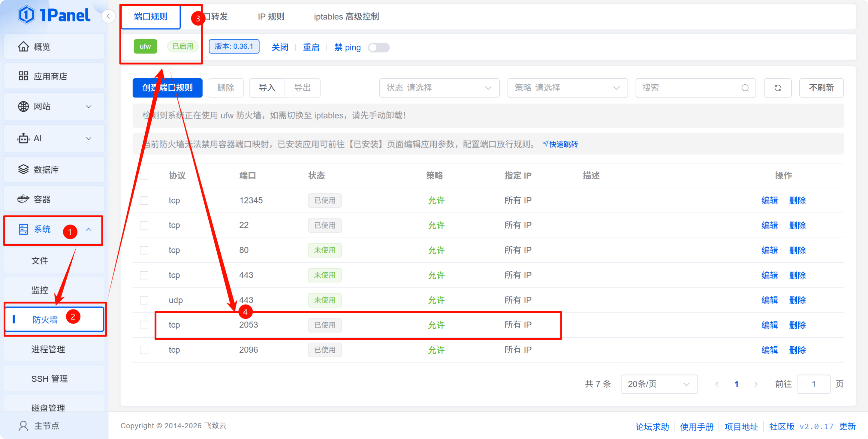
Task: Click the search magnifier icon
Action: pyautogui.click(x=745, y=88)
